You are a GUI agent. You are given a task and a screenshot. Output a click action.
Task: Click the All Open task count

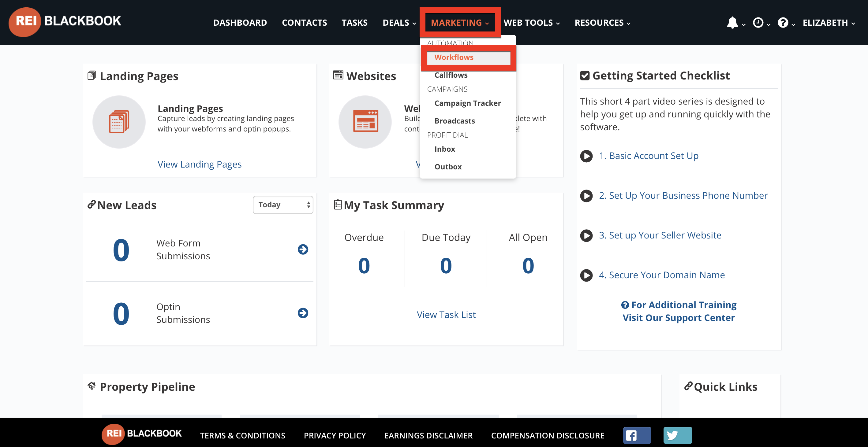point(528,266)
